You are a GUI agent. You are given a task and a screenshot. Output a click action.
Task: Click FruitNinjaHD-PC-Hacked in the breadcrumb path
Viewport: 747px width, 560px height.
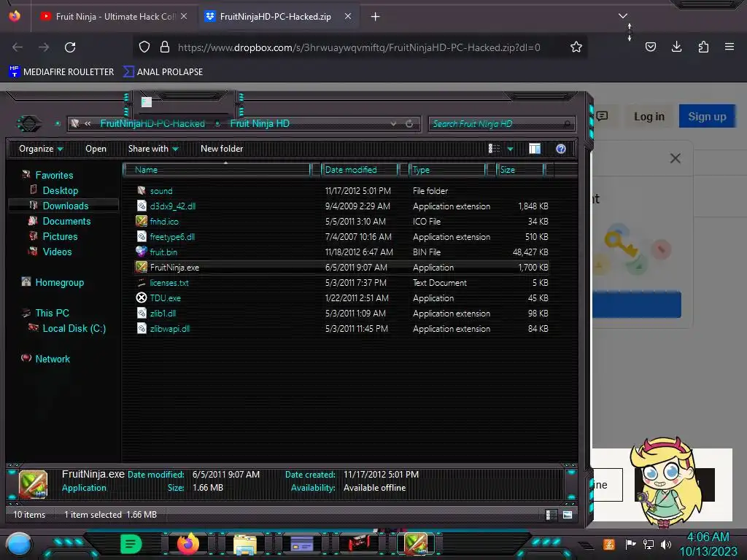point(152,124)
